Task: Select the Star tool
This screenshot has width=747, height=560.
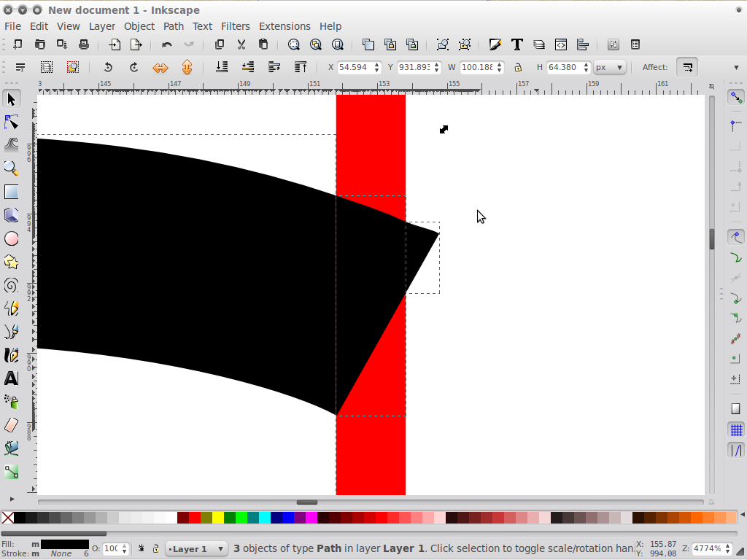Action: [12, 262]
